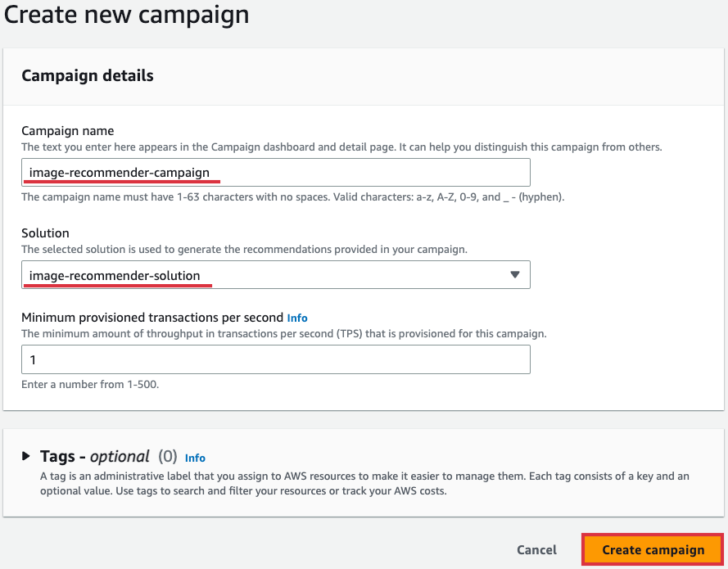Click the "Campaign details" section heading
Image resolution: width=728 pixels, height=569 pixels.
point(88,75)
